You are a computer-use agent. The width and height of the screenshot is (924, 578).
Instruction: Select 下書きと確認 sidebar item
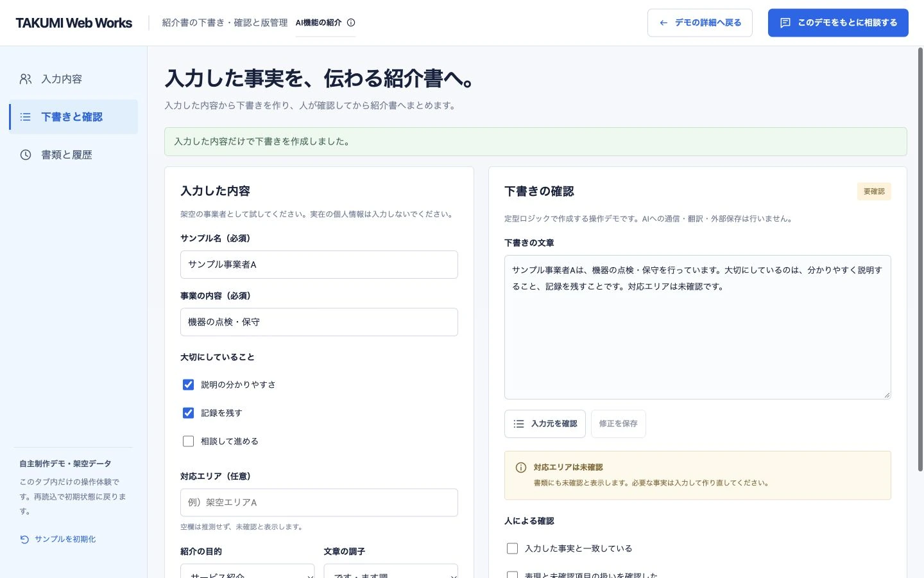click(74, 117)
